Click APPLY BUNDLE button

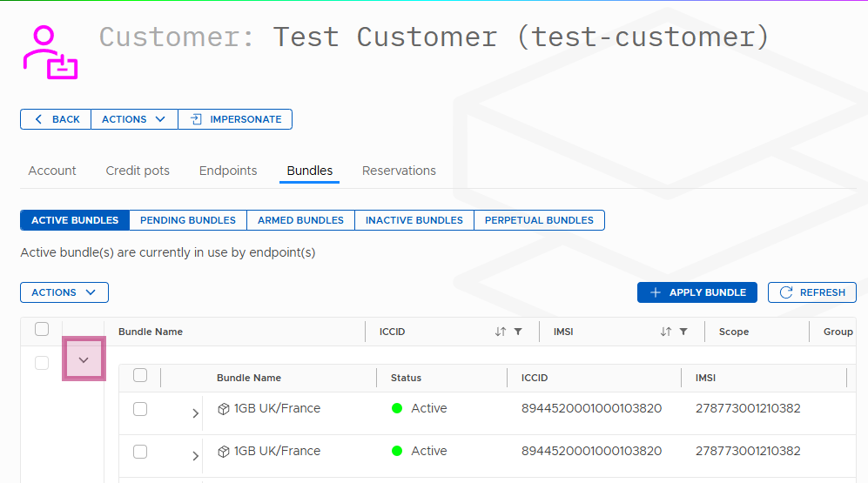click(x=697, y=292)
